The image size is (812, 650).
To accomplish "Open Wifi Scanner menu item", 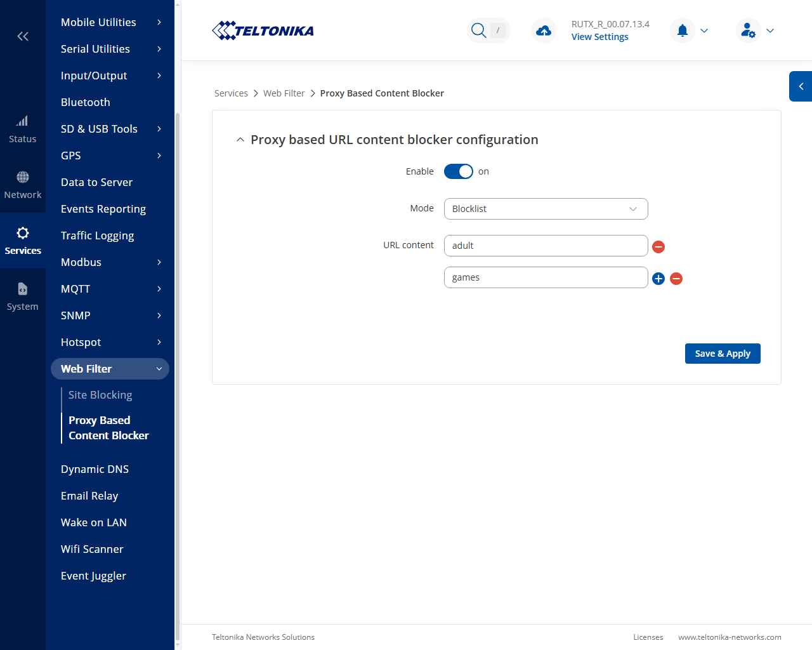I will tap(92, 549).
